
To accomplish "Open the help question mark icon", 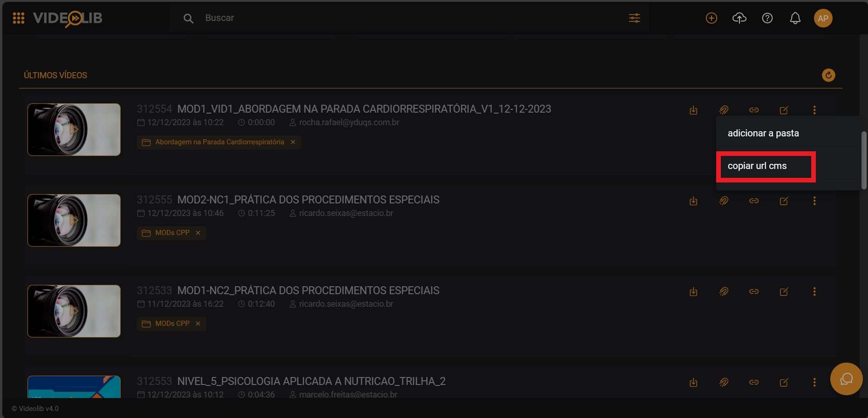I will [767, 18].
